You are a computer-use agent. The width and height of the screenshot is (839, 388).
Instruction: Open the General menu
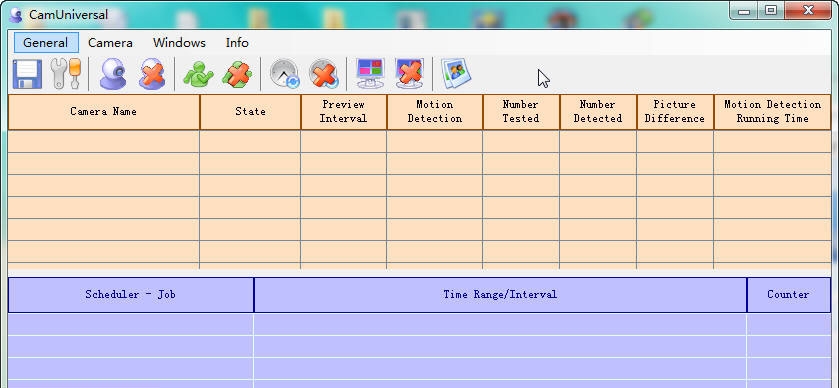[x=46, y=43]
